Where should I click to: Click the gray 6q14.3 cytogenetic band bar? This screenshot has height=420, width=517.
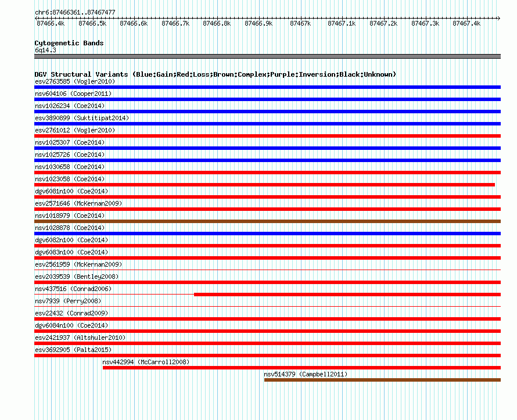(x=267, y=56)
